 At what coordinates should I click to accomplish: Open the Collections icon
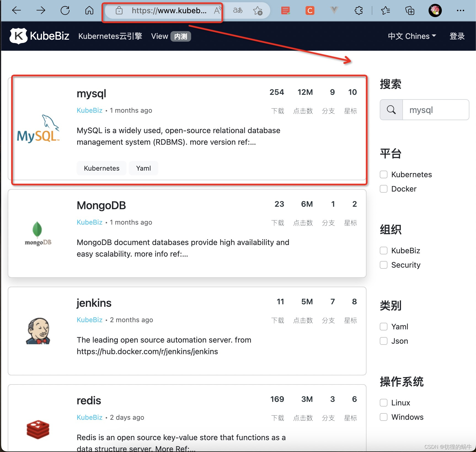click(410, 10)
